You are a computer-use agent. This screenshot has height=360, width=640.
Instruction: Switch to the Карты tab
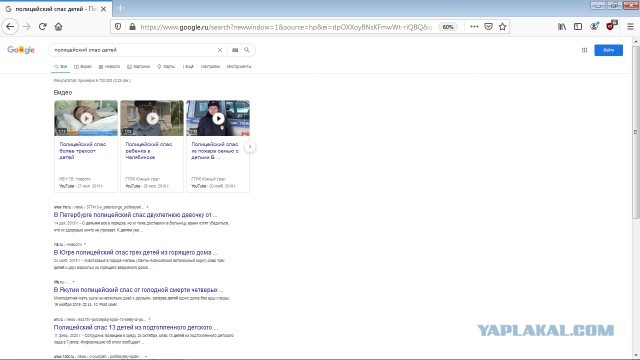tap(166, 67)
